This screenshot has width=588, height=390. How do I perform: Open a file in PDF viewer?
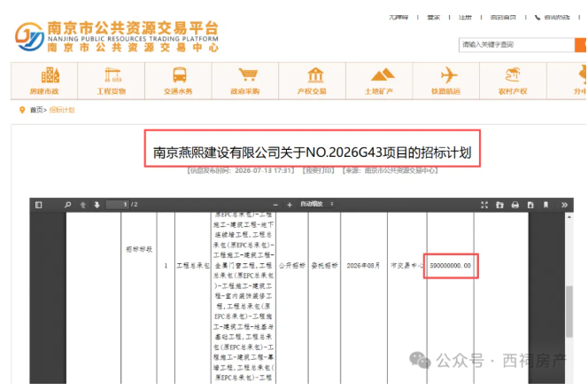pos(499,205)
